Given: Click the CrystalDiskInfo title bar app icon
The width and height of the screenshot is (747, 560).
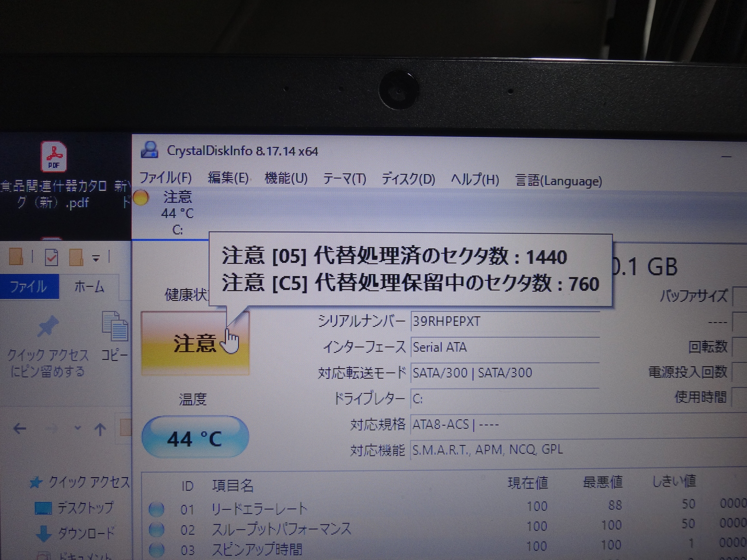Looking at the screenshot, I should click(x=150, y=150).
